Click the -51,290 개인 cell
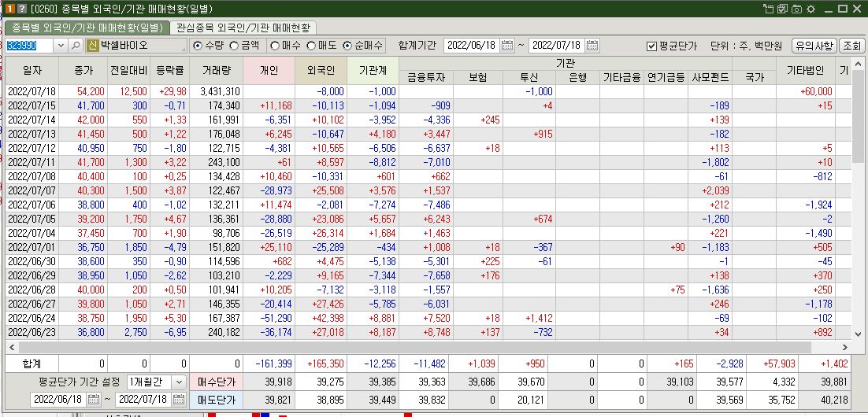Image resolution: width=868 pixels, height=417 pixels. click(269, 318)
